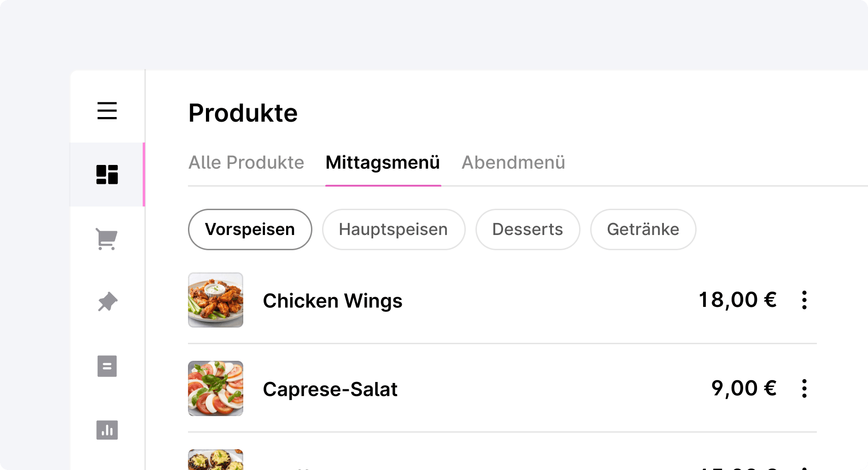Click the pin icon in the sidebar
The width and height of the screenshot is (868, 470).
click(x=107, y=302)
